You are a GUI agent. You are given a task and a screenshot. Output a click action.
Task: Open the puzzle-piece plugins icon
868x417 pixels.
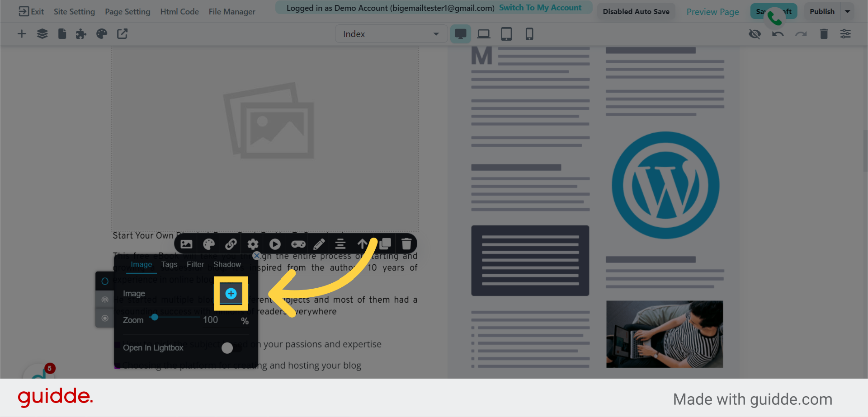click(x=81, y=34)
